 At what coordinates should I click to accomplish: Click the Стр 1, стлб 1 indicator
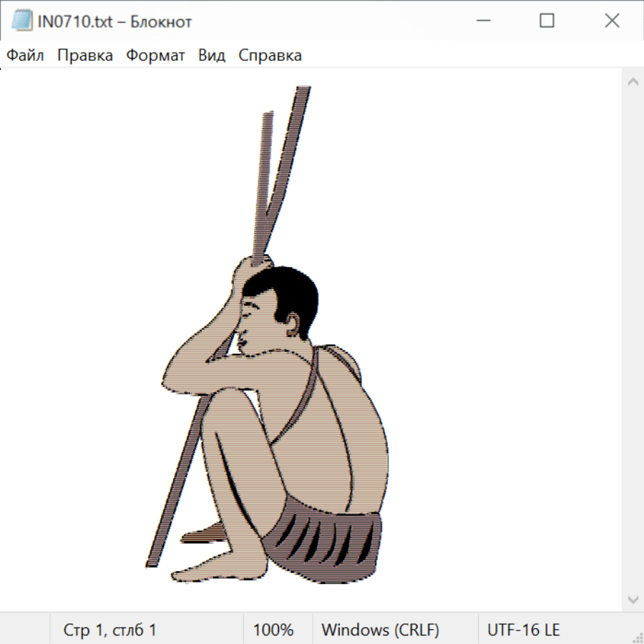coord(110,630)
